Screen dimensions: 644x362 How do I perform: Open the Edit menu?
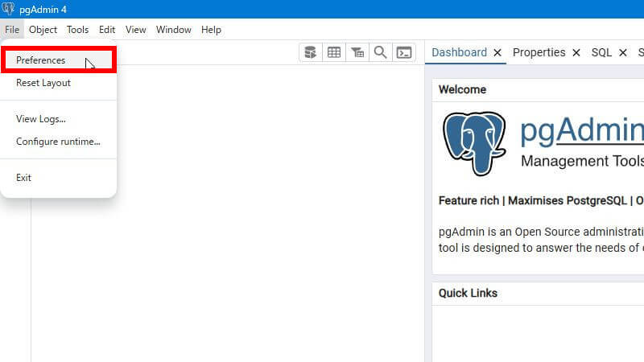pos(107,30)
